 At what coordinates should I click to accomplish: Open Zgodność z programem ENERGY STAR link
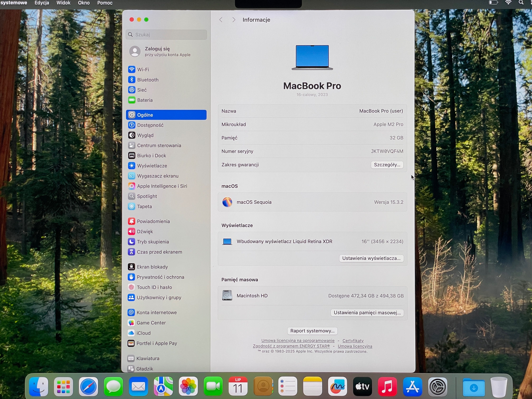point(291,346)
